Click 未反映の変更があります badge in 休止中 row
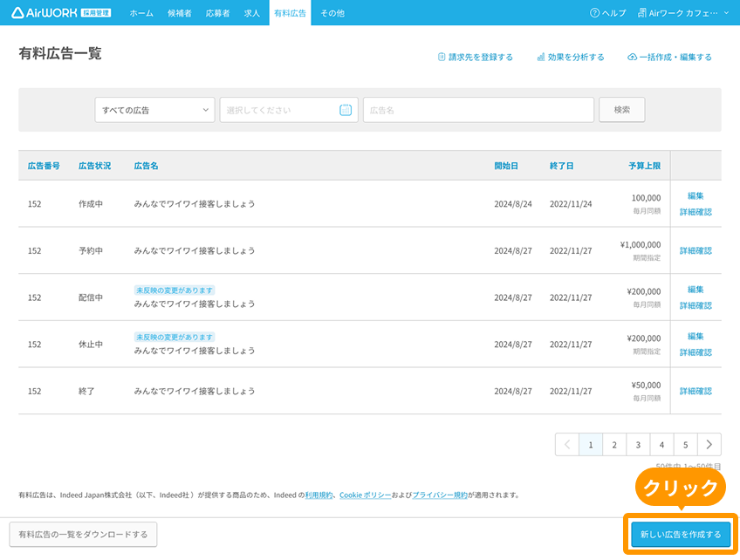The image size is (740, 560). tap(175, 337)
